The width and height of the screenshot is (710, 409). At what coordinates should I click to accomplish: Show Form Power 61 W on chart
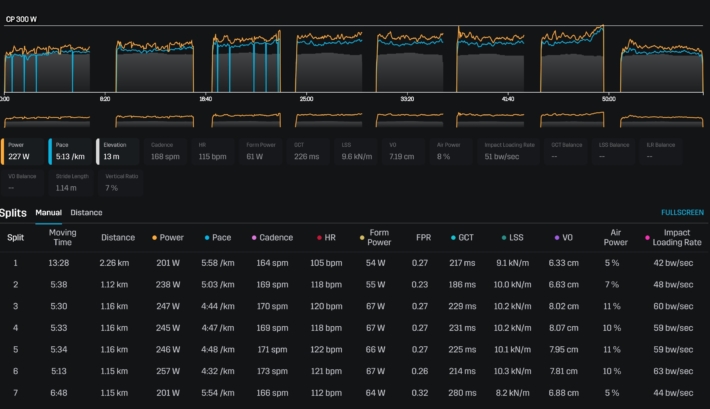pos(262,150)
